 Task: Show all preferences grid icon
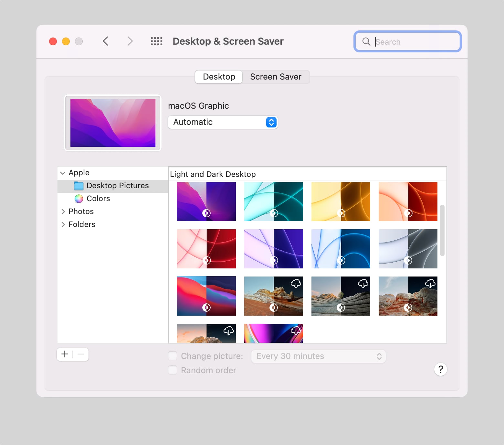tap(157, 41)
